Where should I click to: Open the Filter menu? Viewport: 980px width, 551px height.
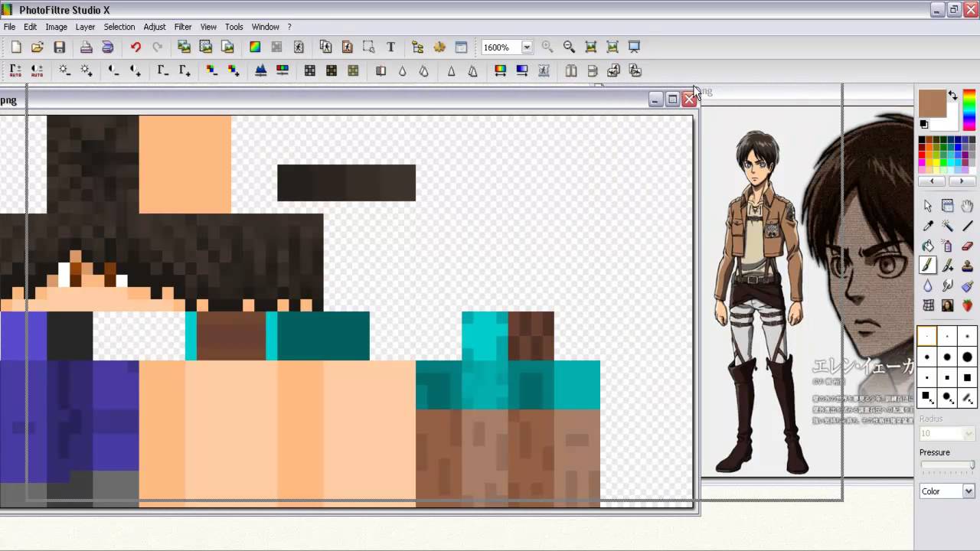[183, 27]
